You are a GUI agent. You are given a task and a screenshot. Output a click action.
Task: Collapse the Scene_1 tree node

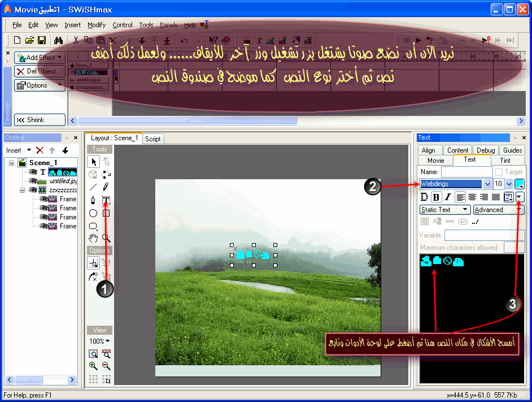pyautogui.click(x=11, y=163)
